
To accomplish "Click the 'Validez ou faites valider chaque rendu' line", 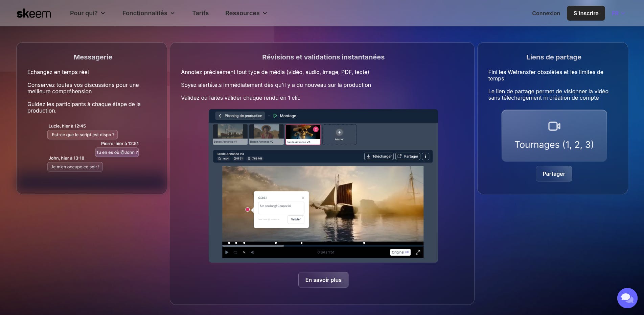I will coord(240,98).
